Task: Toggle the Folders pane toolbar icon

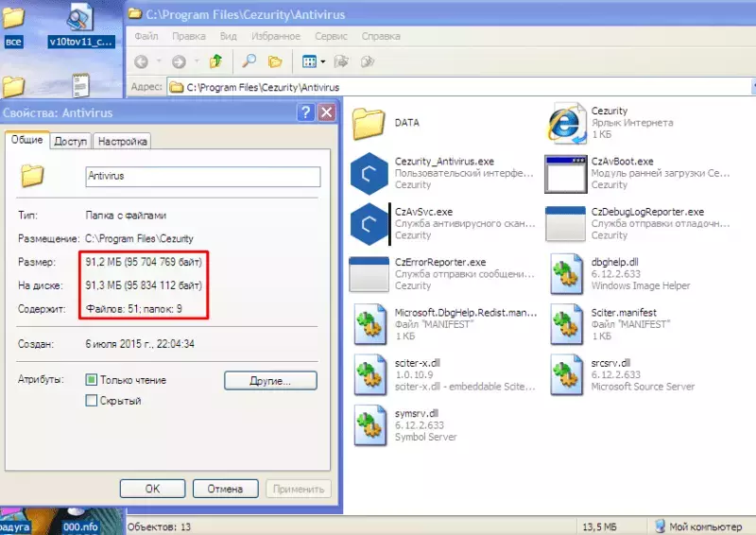Action: [x=275, y=61]
